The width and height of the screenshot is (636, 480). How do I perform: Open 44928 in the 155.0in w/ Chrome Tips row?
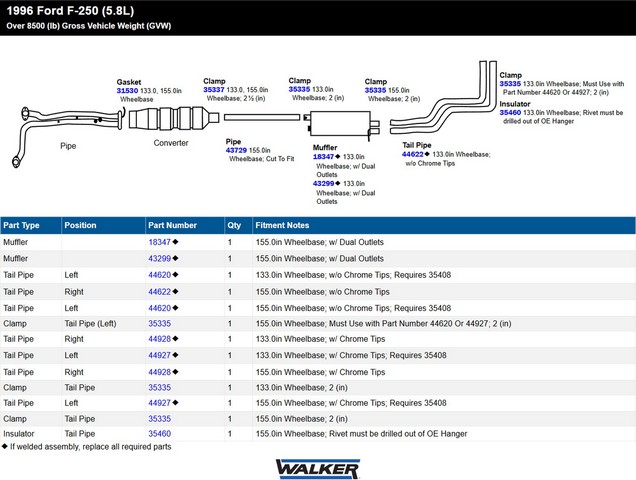[159, 372]
